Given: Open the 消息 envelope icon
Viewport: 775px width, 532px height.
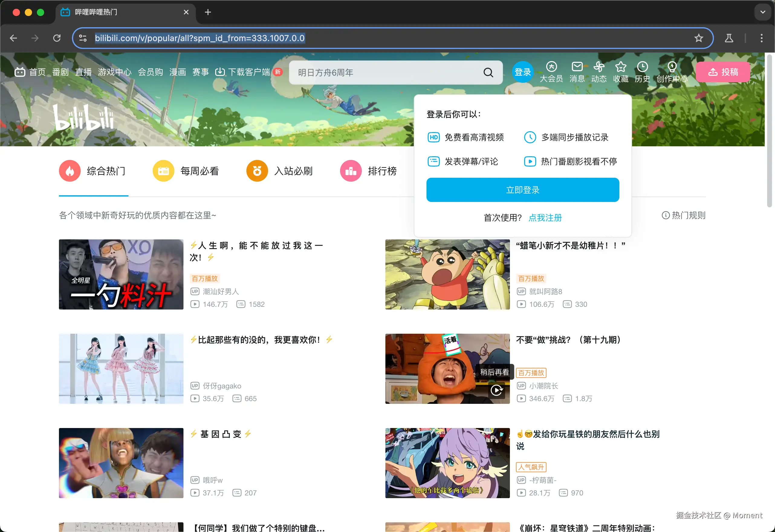Looking at the screenshot, I should (577, 67).
